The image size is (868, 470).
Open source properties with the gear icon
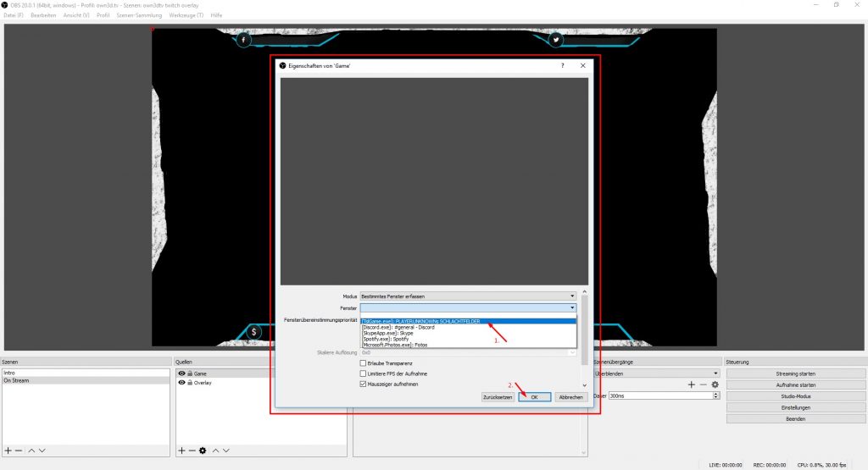pyautogui.click(x=203, y=450)
